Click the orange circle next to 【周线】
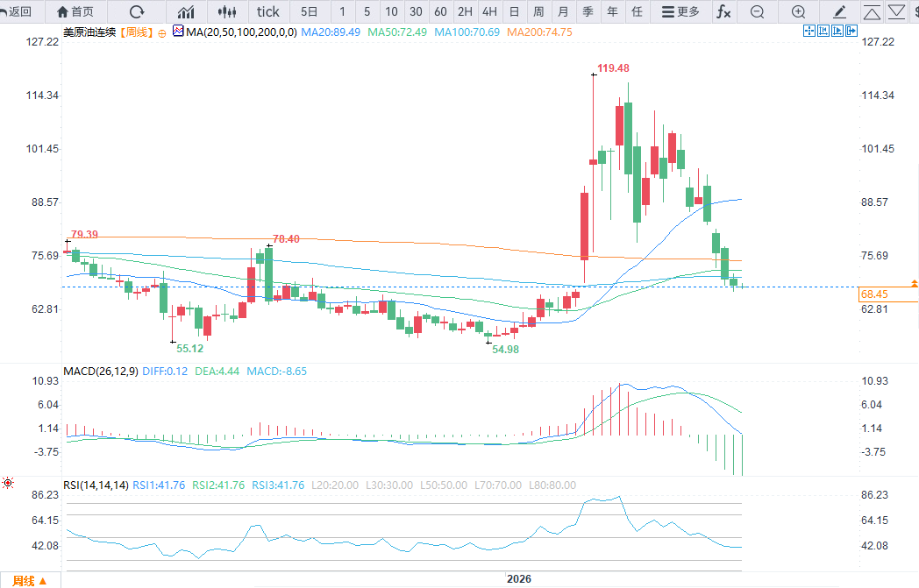Image resolution: width=919 pixels, height=588 pixels. [x=161, y=33]
